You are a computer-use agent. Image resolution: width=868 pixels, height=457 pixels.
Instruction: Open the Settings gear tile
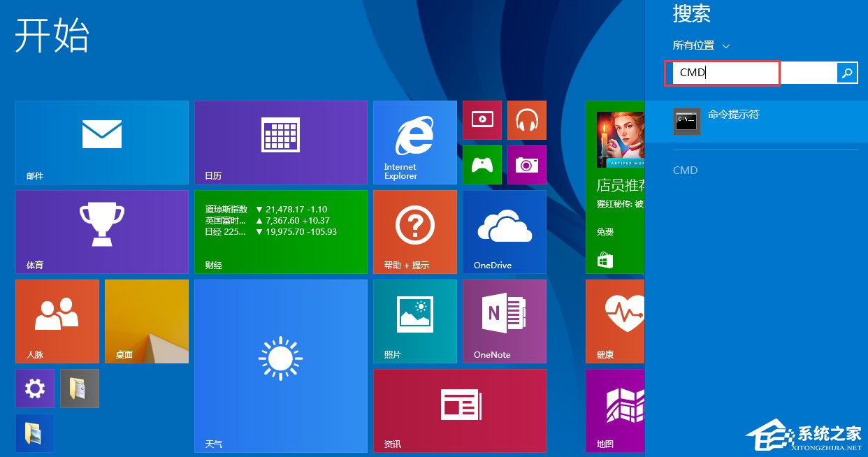click(34, 388)
